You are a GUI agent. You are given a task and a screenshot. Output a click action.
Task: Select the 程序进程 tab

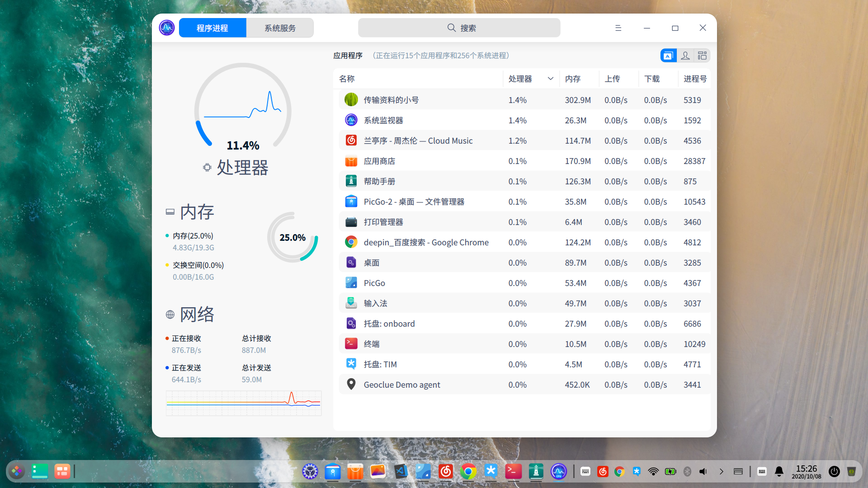click(x=212, y=28)
